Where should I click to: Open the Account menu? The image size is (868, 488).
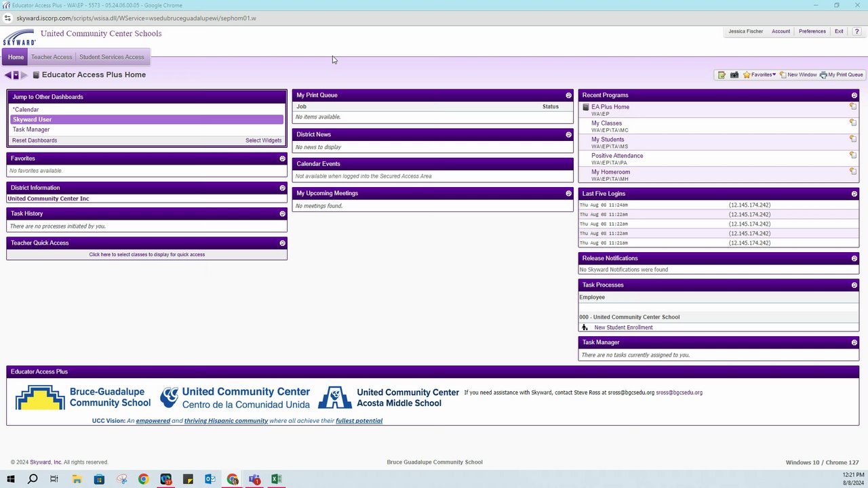(781, 32)
